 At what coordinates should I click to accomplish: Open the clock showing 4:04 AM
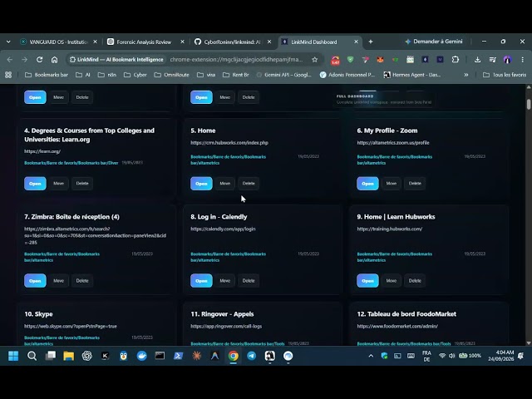click(x=500, y=356)
